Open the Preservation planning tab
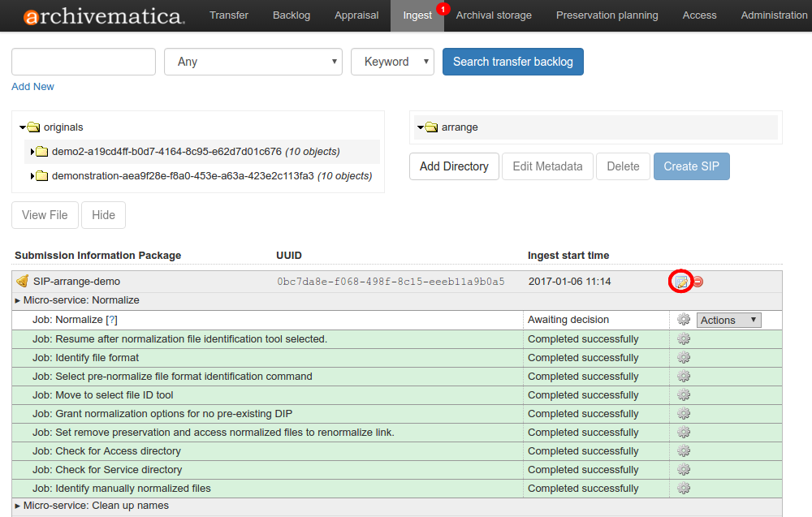The width and height of the screenshot is (812, 517). [607, 15]
